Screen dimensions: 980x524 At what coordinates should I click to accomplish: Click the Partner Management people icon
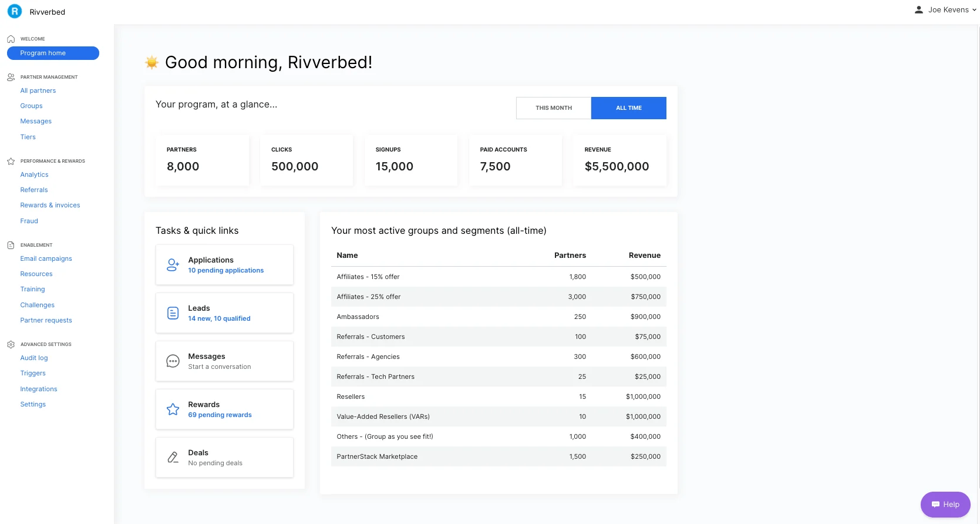pyautogui.click(x=11, y=77)
